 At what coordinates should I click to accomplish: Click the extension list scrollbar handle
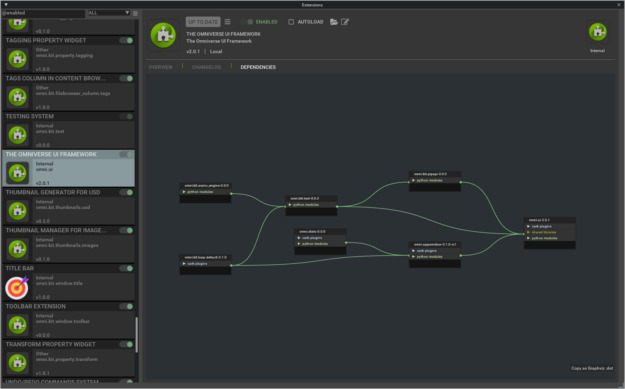137,335
